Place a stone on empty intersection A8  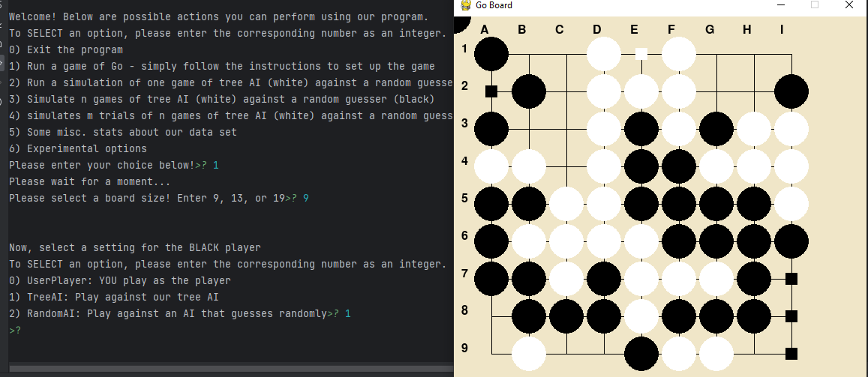[491, 316]
